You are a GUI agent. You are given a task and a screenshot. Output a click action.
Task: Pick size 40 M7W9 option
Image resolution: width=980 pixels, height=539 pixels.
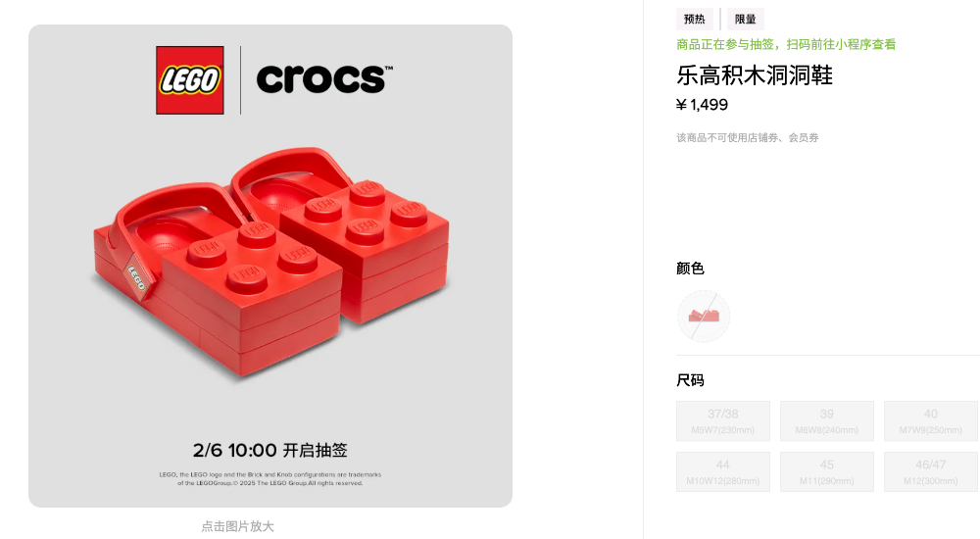pyautogui.click(x=931, y=421)
